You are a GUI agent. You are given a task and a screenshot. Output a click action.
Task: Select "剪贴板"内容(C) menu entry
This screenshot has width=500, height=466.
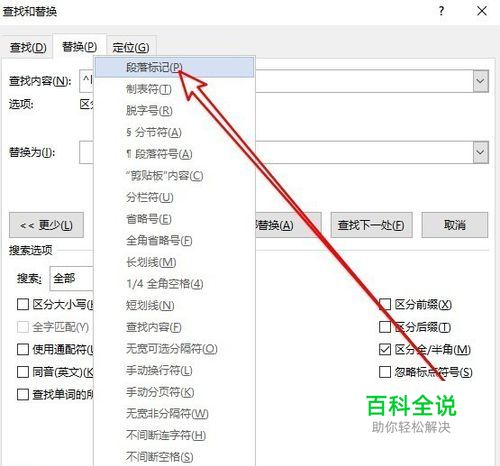174,176
